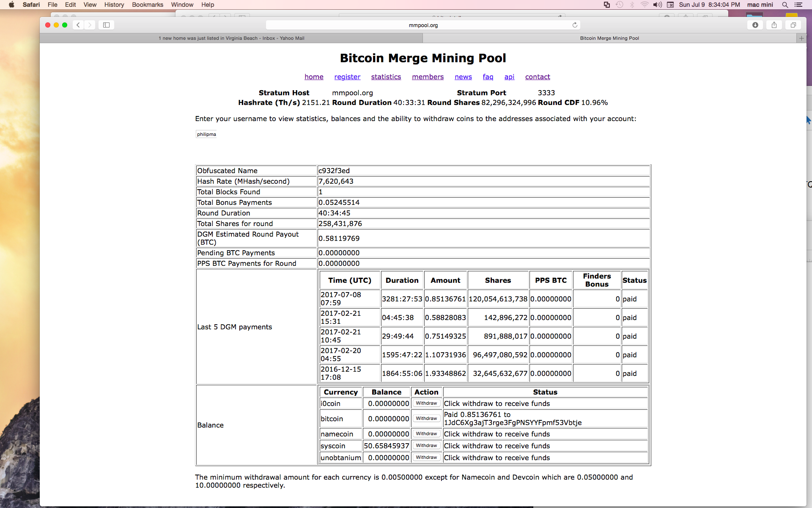Toggle the Safari sidebar button

point(107,25)
